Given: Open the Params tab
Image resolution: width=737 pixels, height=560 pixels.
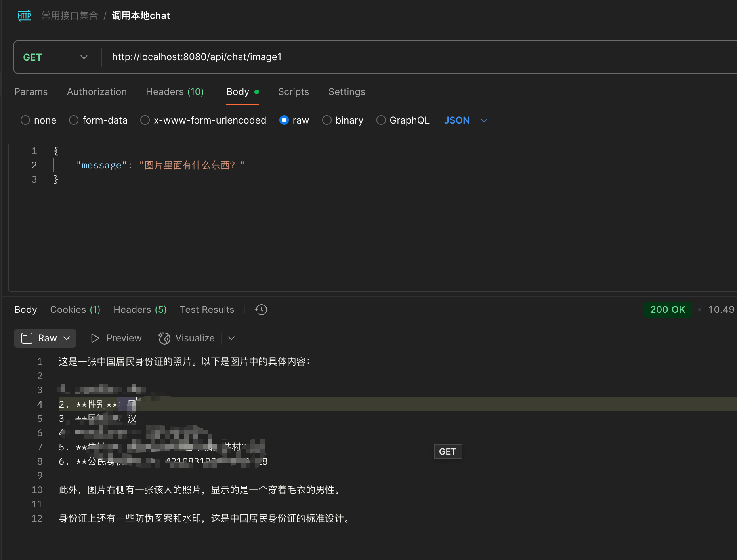Looking at the screenshot, I should (x=31, y=92).
